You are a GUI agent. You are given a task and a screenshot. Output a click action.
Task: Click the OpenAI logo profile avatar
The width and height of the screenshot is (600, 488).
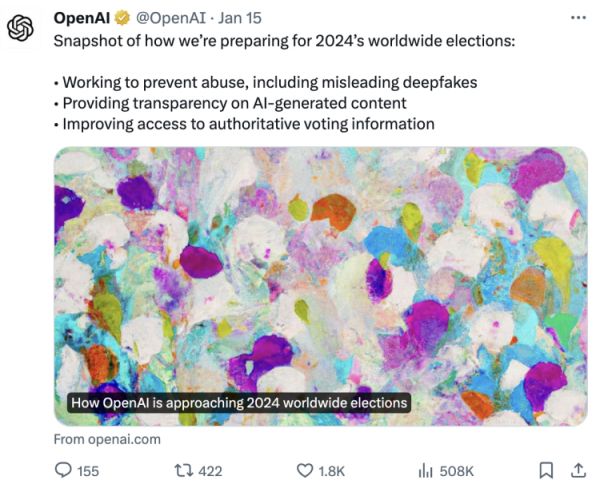21,30
